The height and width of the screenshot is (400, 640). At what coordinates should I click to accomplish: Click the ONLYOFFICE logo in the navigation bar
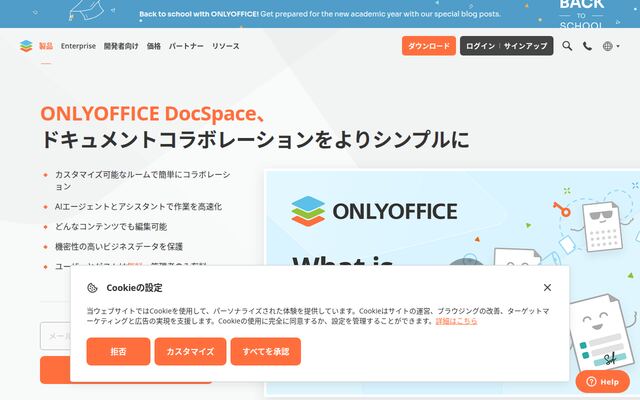pos(26,46)
